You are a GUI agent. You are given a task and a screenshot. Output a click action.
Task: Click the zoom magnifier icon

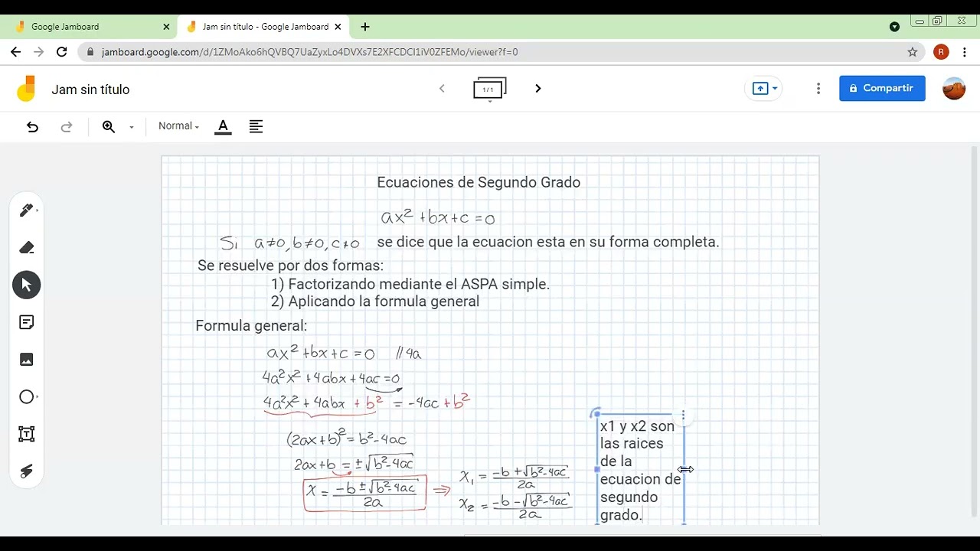[x=109, y=127]
